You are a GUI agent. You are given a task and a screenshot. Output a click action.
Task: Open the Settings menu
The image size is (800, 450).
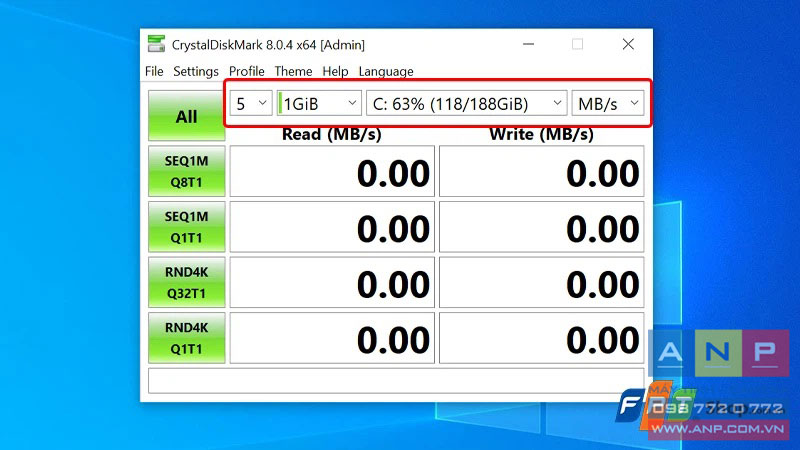[196, 71]
